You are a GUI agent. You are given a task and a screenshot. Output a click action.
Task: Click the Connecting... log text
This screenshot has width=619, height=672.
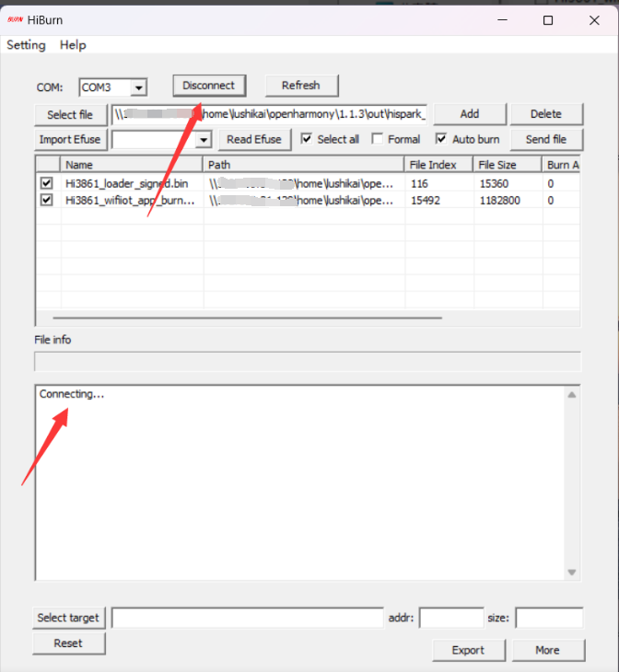point(72,394)
